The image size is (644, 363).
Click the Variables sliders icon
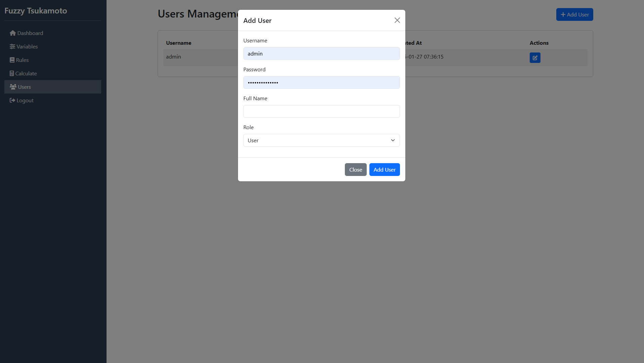coord(12,46)
